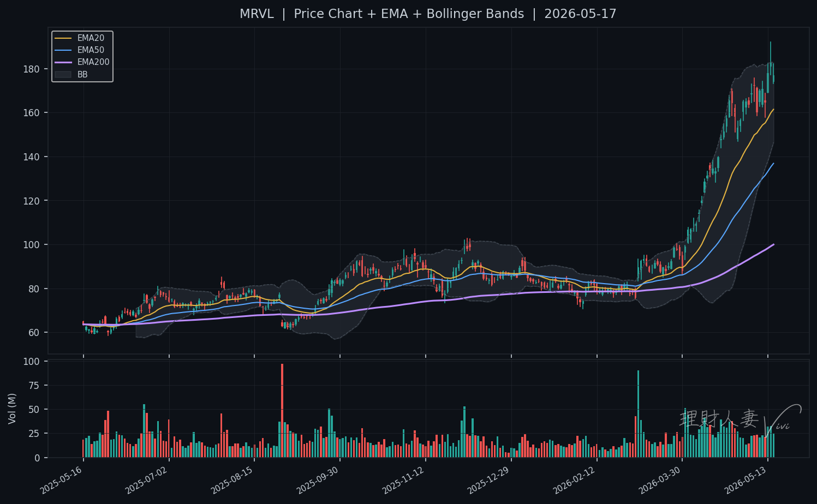Click the Vol (M) axis title

(x=12, y=409)
